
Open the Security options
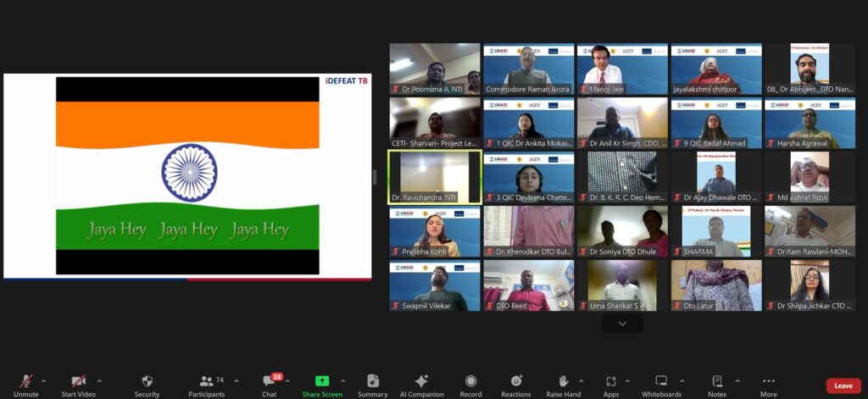click(147, 383)
